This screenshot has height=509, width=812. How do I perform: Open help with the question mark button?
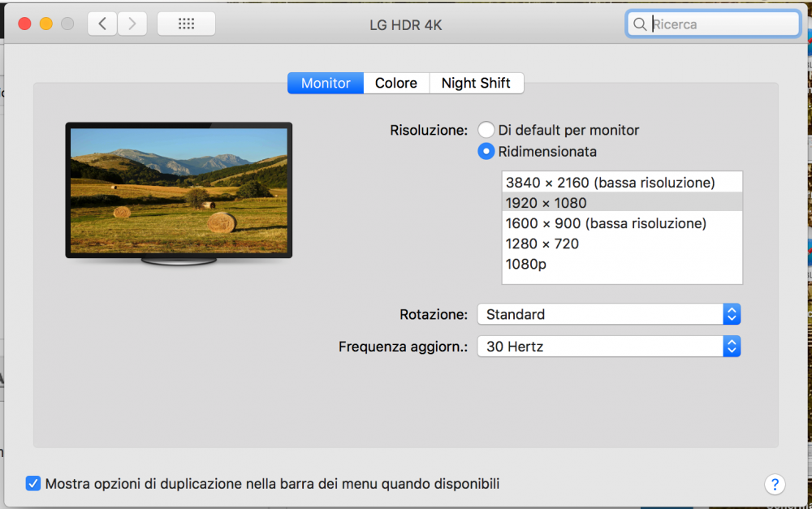point(775,484)
